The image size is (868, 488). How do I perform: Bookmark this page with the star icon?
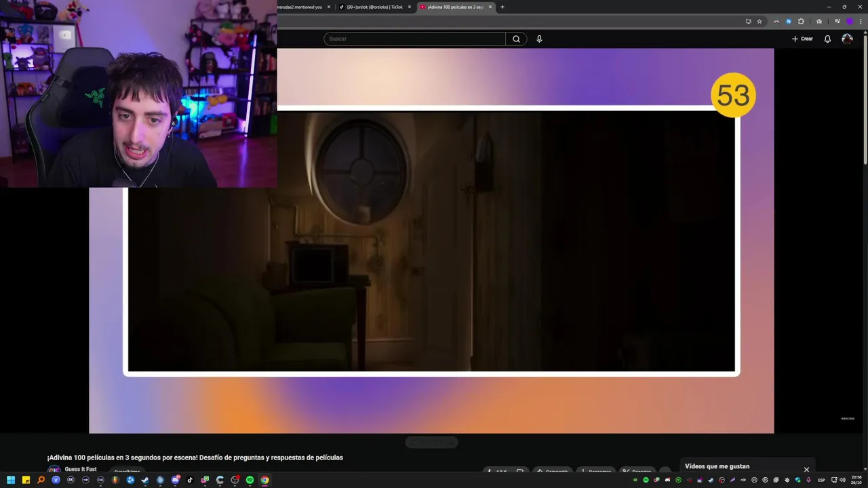click(x=759, y=21)
